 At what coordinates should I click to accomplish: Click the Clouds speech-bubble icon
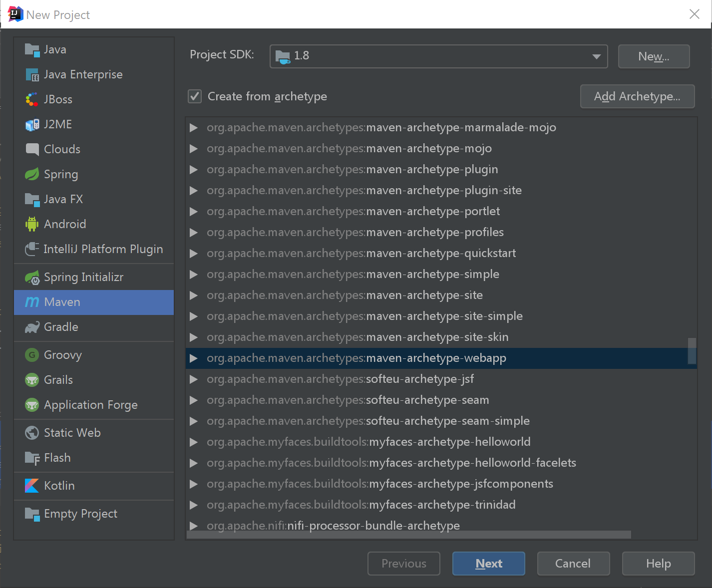(x=32, y=149)
